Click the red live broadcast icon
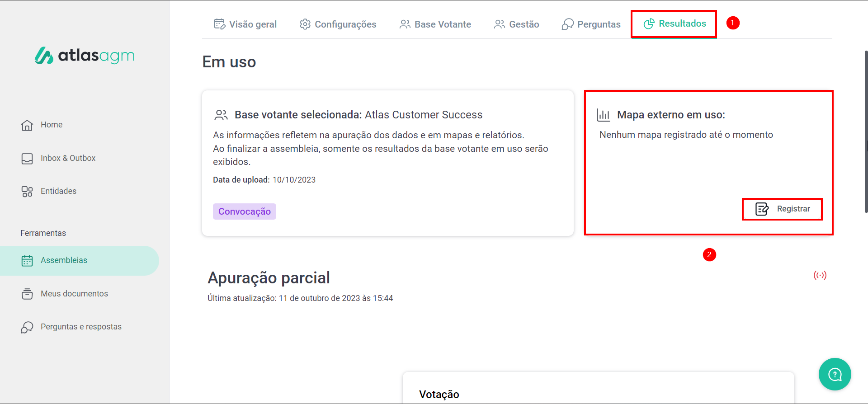Screen dimensions: 868x404 [820, 275]
